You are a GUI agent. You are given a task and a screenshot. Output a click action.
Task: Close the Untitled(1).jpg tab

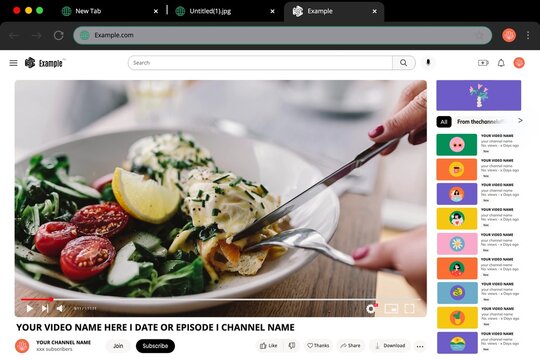(x=272, y=11)
